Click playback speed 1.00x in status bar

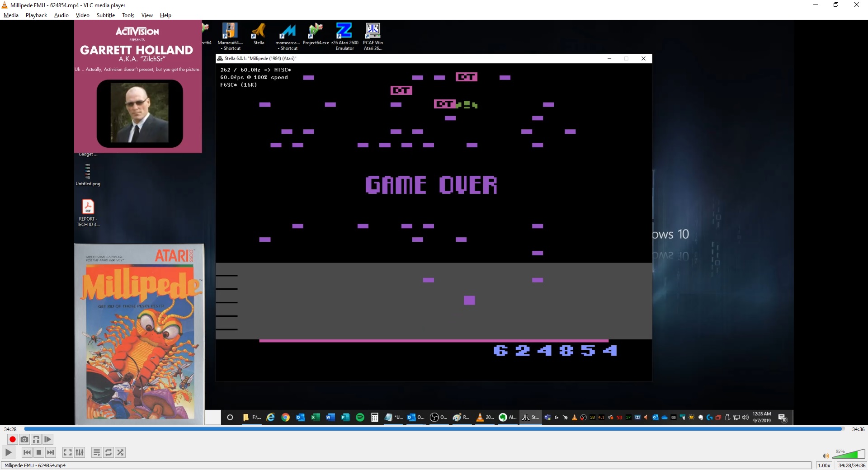[x=824, y=465]
